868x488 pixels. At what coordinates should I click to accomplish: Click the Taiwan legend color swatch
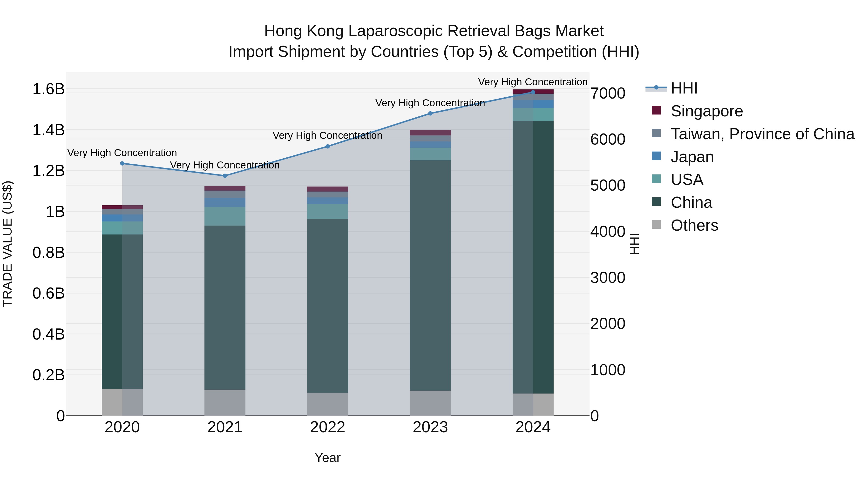(656, 133)
